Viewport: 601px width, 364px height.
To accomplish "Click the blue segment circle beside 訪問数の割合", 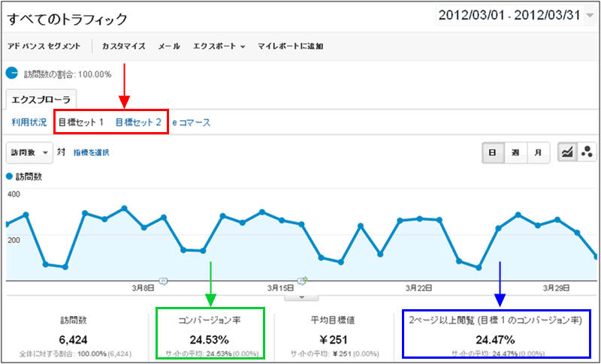I will click(12, 74).
